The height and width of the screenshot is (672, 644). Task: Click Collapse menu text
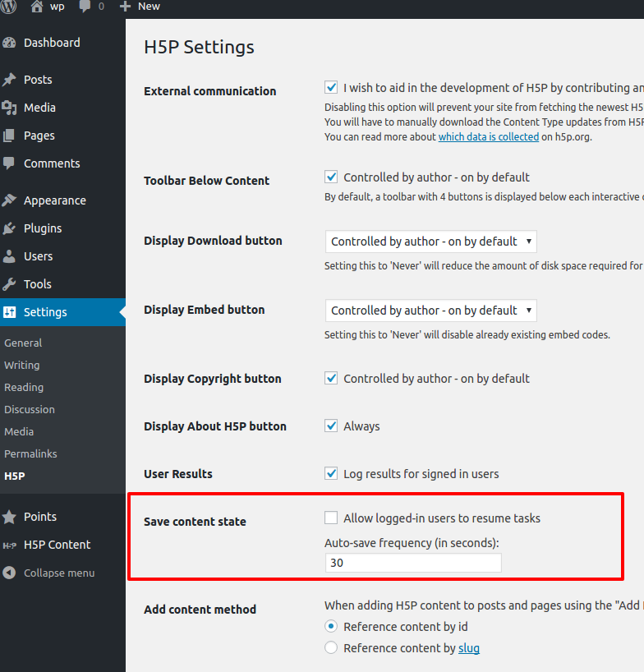click(x=59, y=573)
